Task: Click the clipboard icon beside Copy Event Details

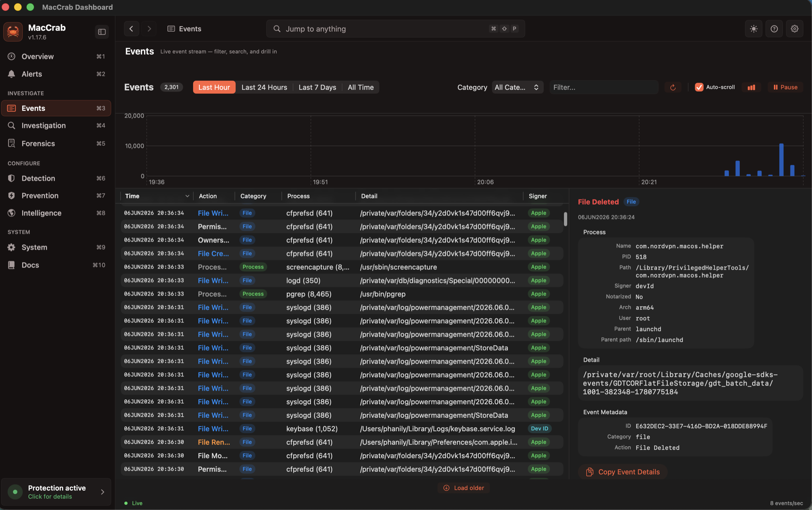Action: click(590, 472)
